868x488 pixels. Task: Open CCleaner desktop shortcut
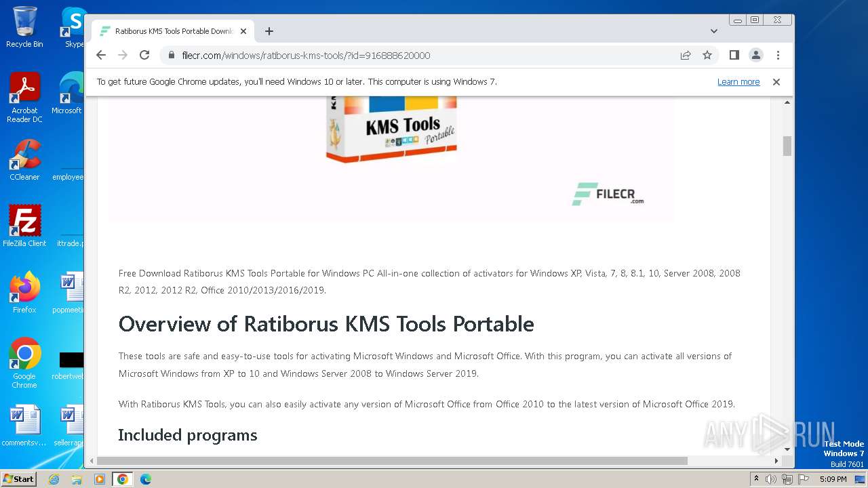24,160
